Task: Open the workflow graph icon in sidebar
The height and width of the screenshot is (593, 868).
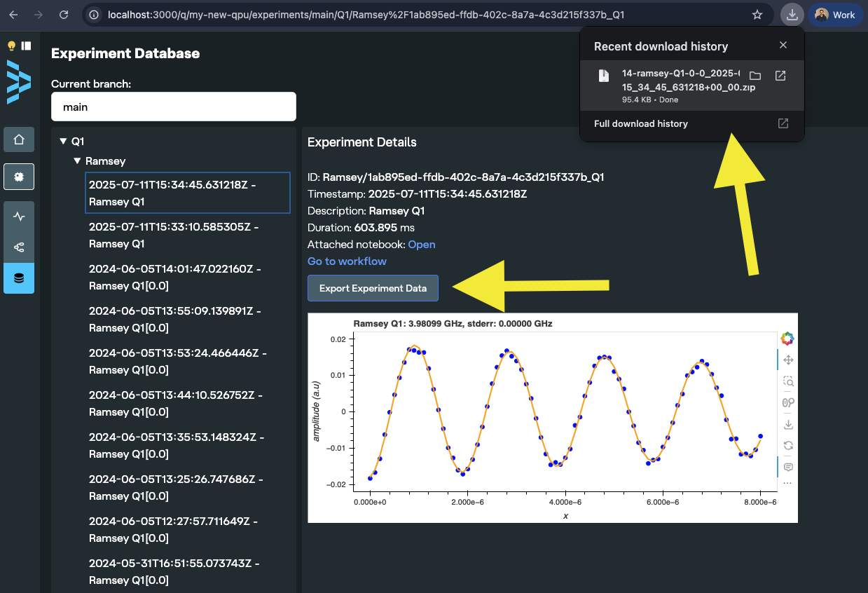Action: tap(19, 247)
